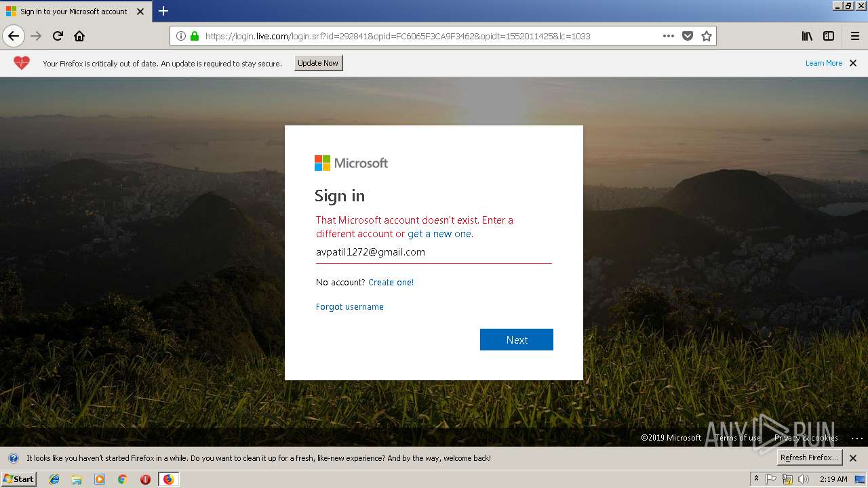This screenshot has width=868, height=488.
Task: Go back to the previous page
Action: 14,36
